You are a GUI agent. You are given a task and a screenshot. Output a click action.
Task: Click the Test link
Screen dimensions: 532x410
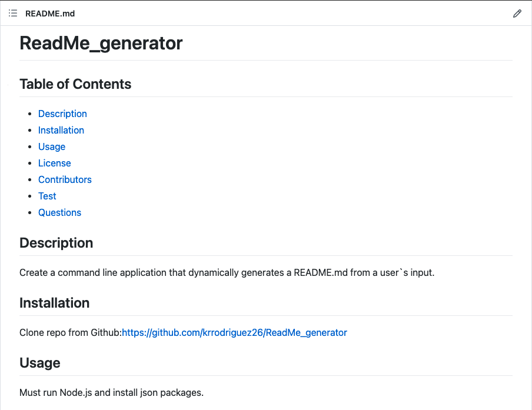47,196
